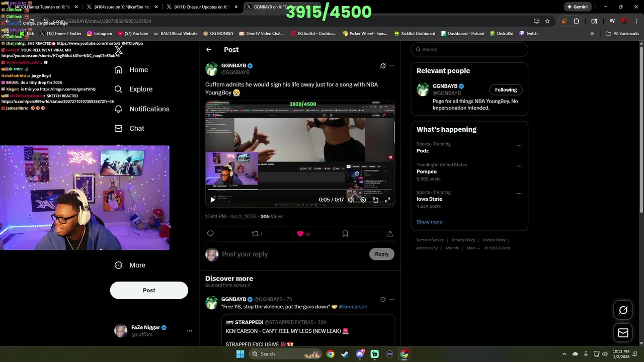Screen dimensions: 644x362
Task: Open Chrome extensions puzzle icon
Action: click(x=577, y=21)
